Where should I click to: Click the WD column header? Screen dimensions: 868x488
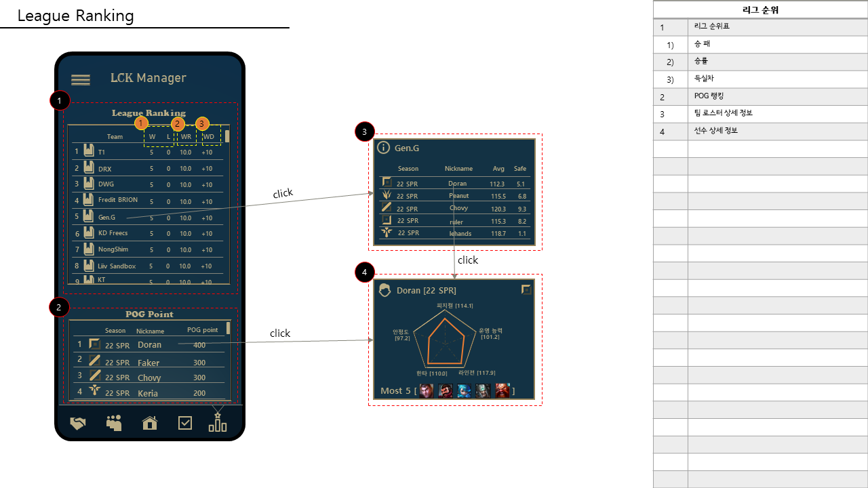[x=209, y=137]
